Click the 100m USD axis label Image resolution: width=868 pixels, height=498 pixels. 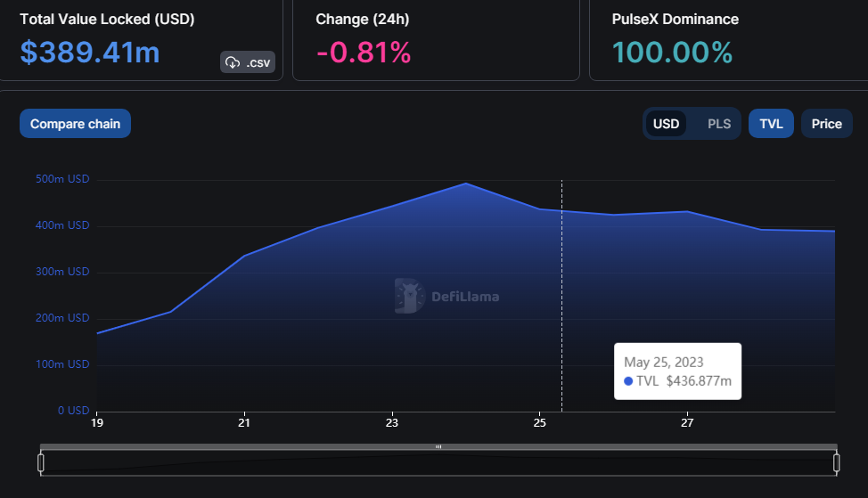click(62, 364)
